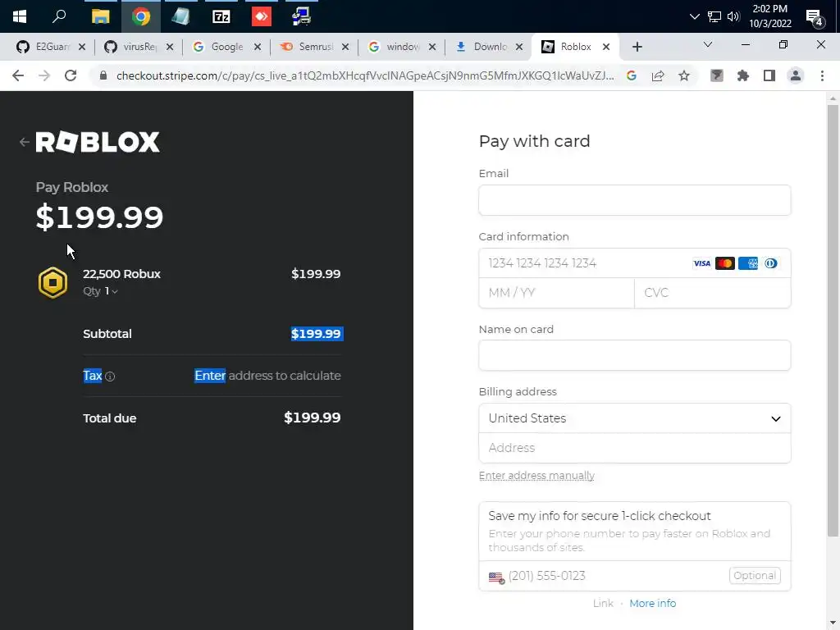Open the United States country dropdown
Image resolution: width=840 pixels, height=630 pixels.
tap(634, 418)
